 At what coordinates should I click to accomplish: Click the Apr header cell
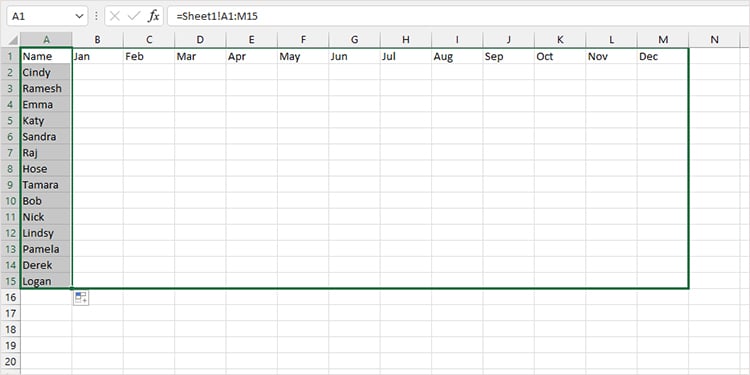pos(252,56)
